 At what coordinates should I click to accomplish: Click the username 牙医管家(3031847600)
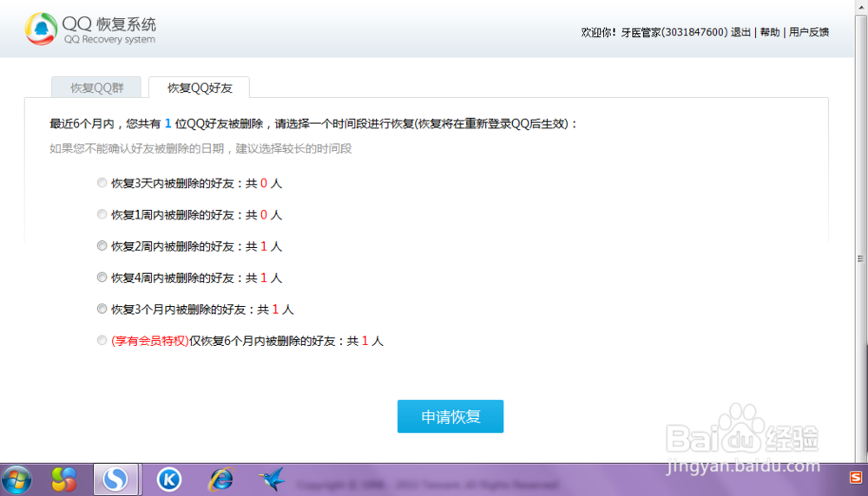(674, 32)
